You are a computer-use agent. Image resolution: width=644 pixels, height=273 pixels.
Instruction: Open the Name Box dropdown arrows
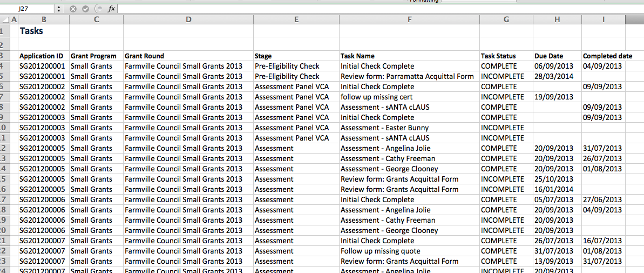58,9
